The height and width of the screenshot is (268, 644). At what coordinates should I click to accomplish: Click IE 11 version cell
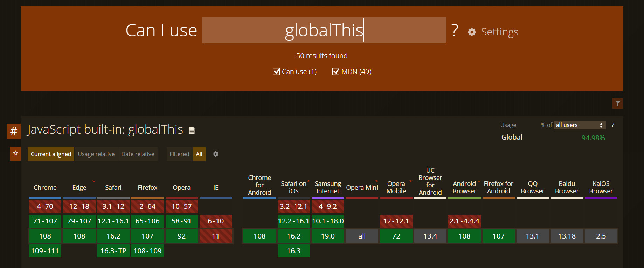pyautogui.click(x=216, y=236)
